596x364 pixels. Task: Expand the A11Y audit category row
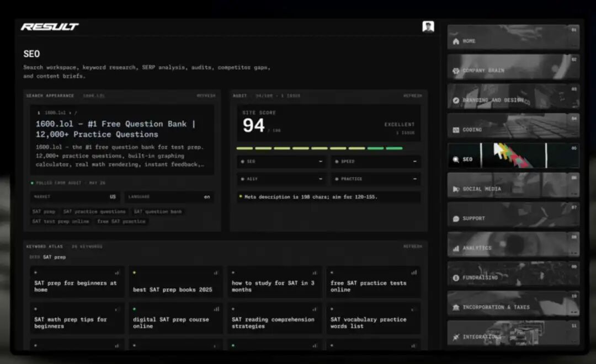coord(281,179)
